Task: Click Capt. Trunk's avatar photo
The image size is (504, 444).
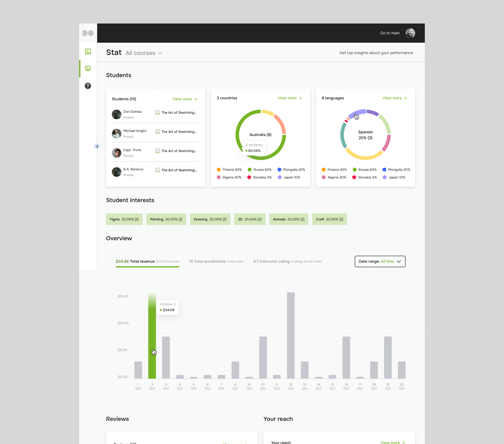Action: (116, 153)
